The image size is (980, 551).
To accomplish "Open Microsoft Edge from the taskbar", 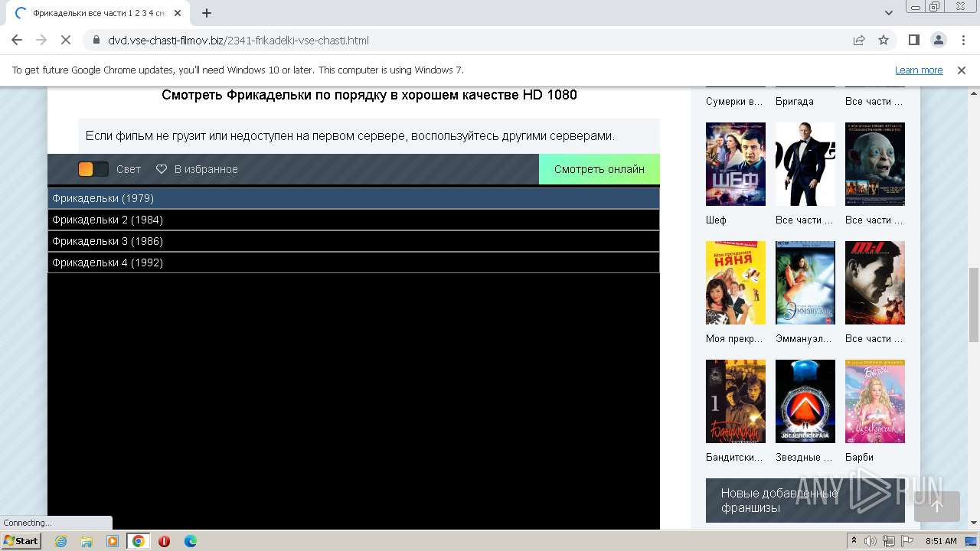I will (x=190, y=541).
